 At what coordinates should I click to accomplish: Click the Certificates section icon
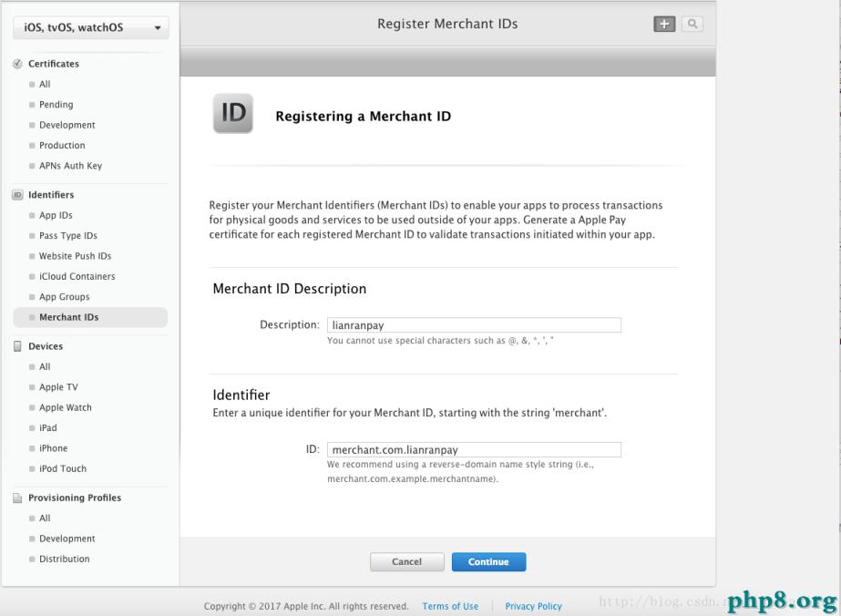click(18, 64)
